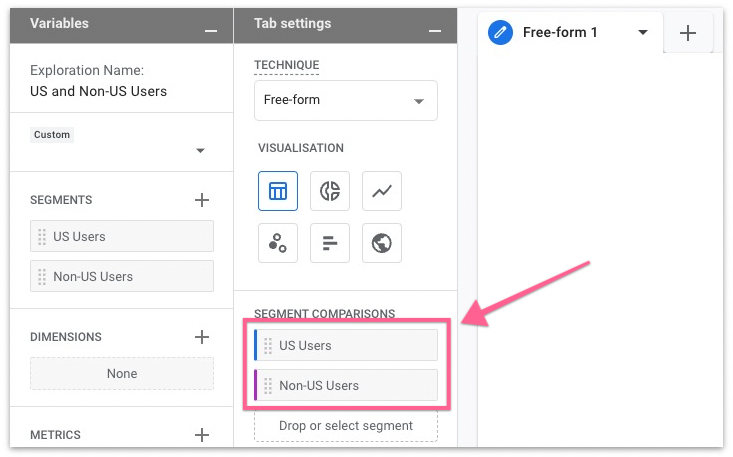This screenshot has width=733, height=457.
Task: Choose the donut chart visualisation
Action: point(330,191)
